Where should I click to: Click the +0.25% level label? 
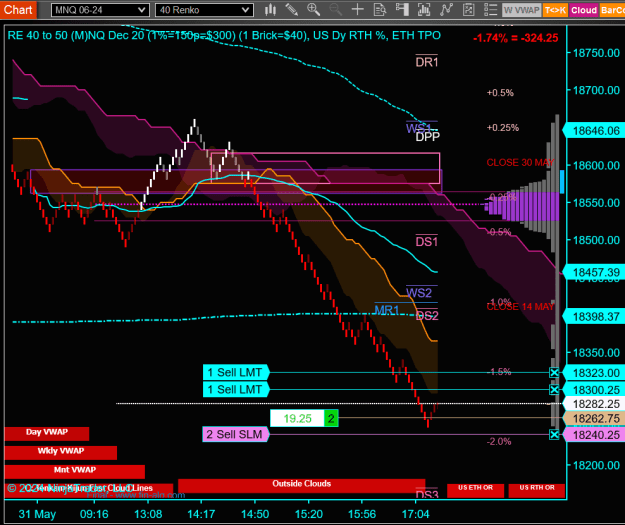(503, 128)
